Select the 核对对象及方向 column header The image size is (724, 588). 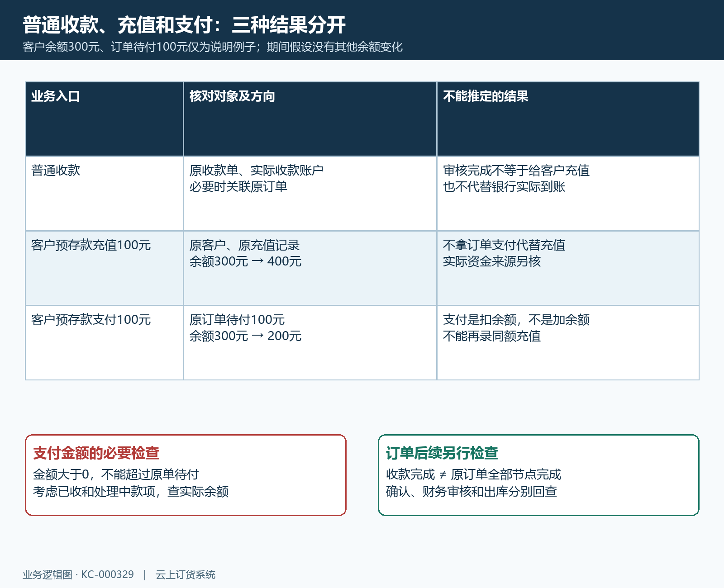tap(310, 119)
